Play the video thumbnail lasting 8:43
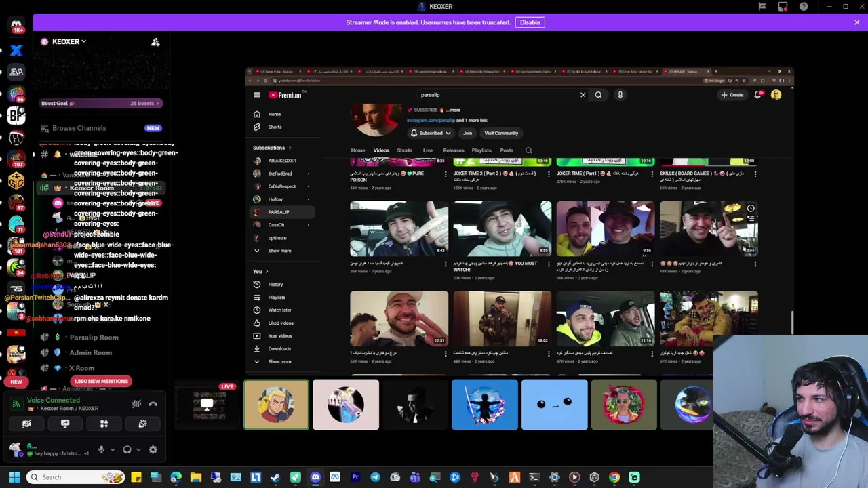 click(399, 228)
